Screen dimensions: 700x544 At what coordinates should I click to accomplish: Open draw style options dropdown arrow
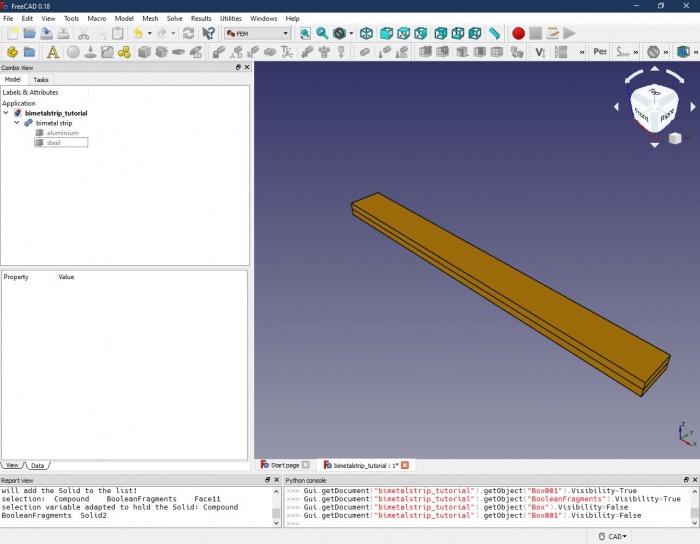tap(351, 33)
